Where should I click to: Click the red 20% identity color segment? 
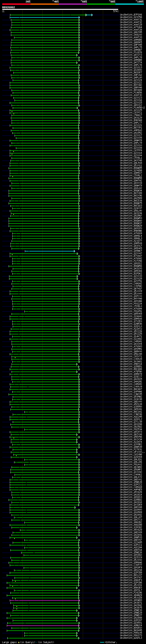16,4
